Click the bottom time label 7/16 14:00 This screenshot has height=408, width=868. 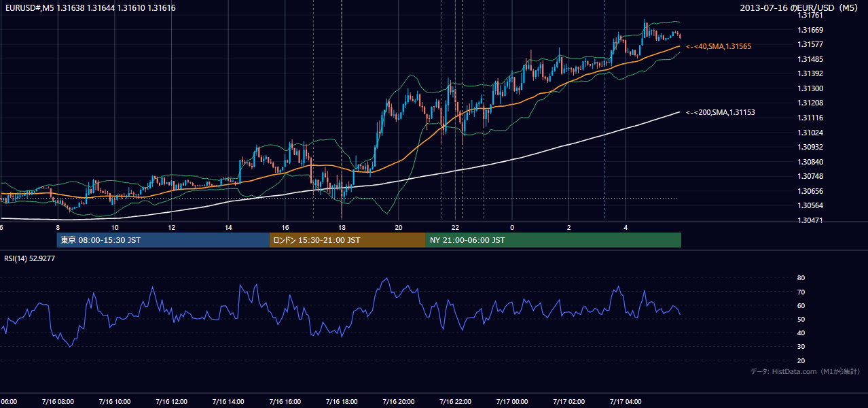tap(228, 402)
